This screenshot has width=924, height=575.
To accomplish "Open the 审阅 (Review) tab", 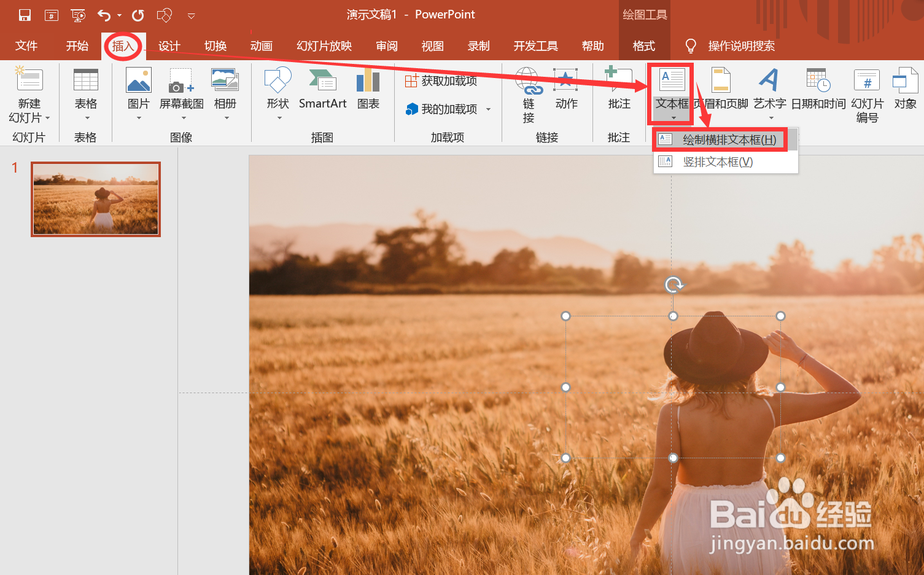I will [387, 46].
